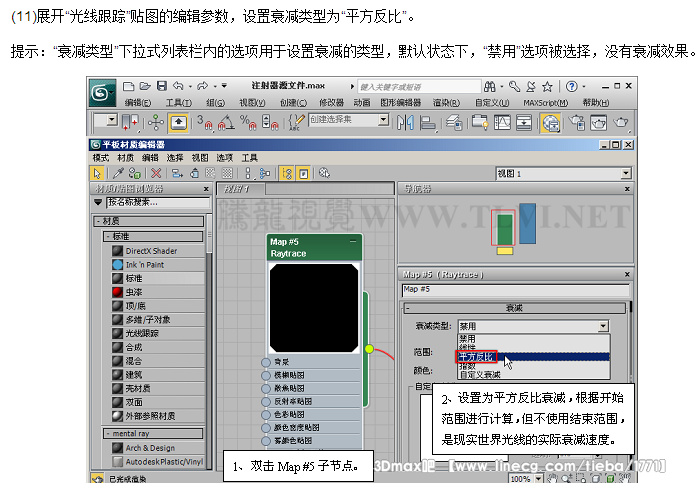Click the Open file folder icon
Viewport: 695px width, 483px height.
(145, 86)
